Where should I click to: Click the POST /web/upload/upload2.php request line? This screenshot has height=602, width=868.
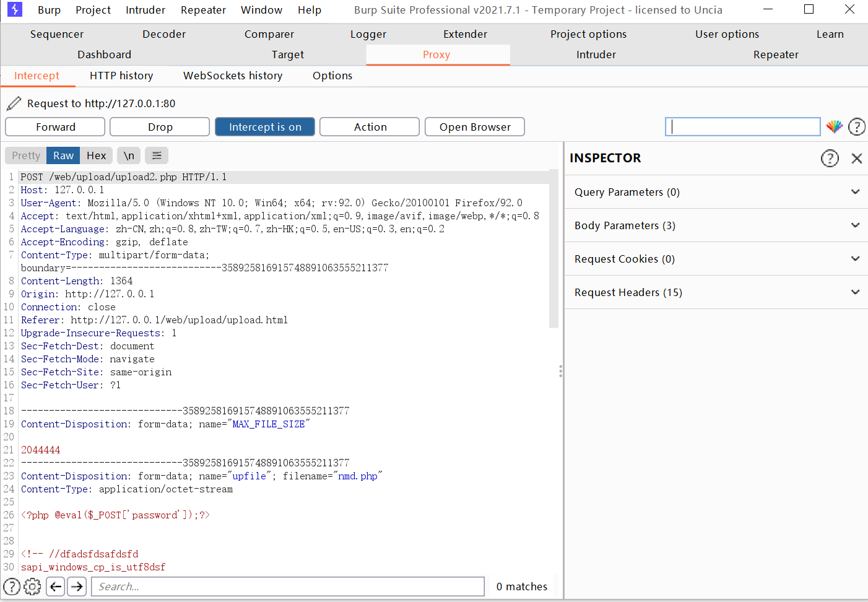pos(124,177)
